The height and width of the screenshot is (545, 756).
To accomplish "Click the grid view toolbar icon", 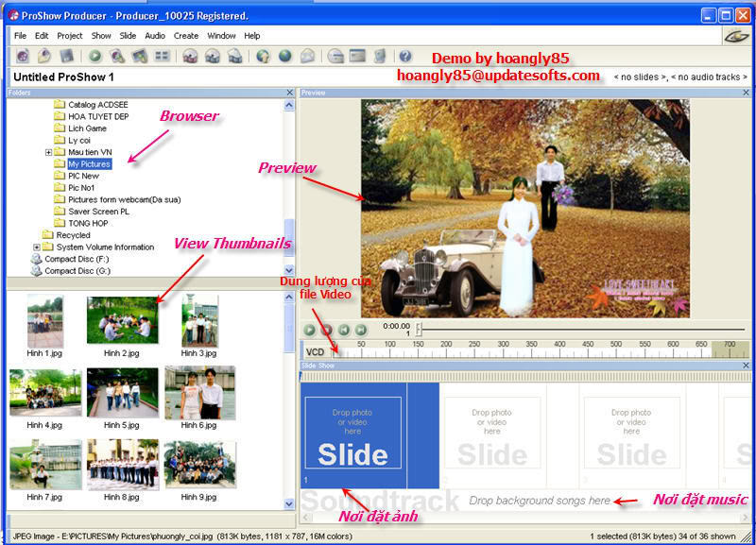I will click(x=162, y=57).
